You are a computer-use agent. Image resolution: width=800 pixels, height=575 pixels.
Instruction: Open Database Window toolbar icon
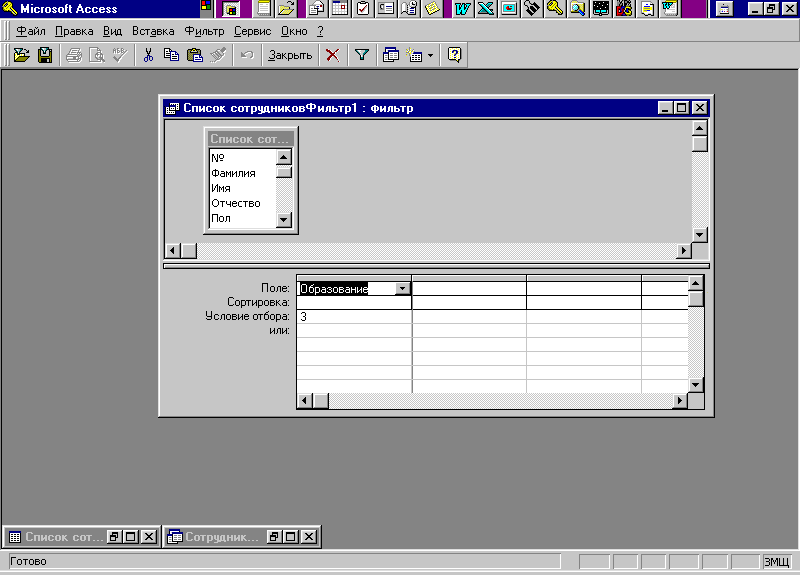[390, 55]
